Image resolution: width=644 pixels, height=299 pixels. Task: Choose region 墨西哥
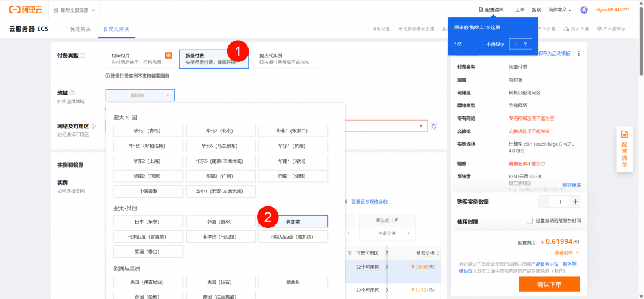(x=293, y=282)
